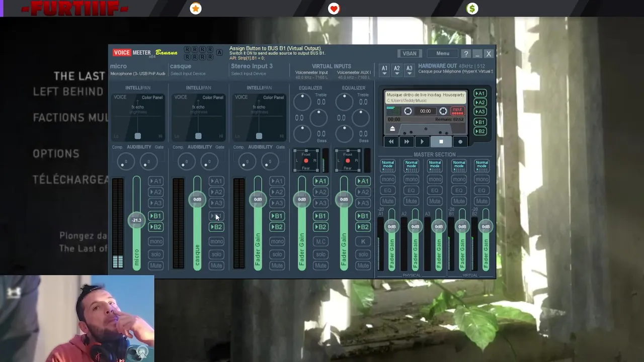The width and height of the screenshot is (644, 362).
Task: Click micro fader knob at -21.3
Action: point(136,220)
